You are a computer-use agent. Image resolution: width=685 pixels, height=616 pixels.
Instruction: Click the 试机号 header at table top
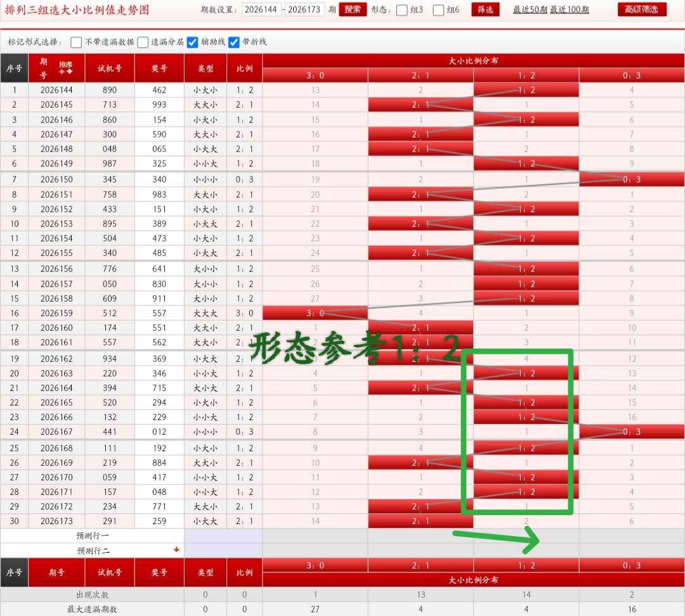(x=110, y=68)
